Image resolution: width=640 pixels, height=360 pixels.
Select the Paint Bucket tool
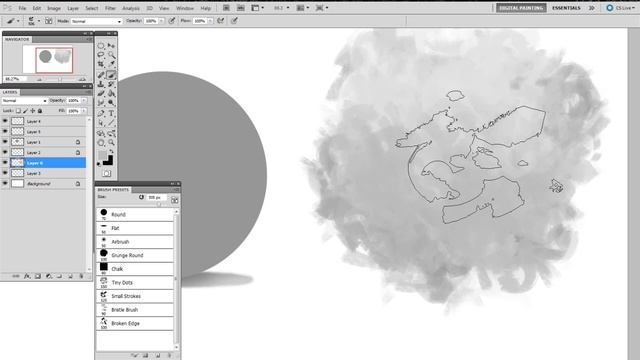tap(111, 93)
